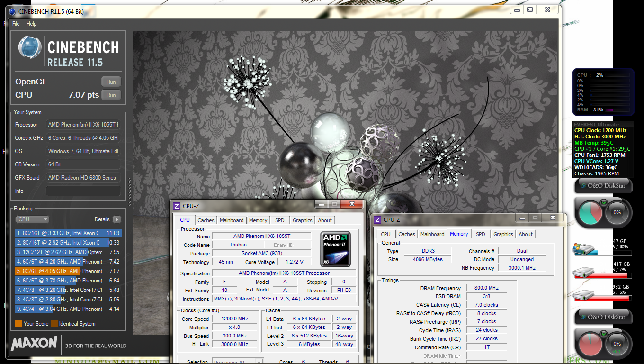Click the memory Type value "DDR3"

pos(428,251)
